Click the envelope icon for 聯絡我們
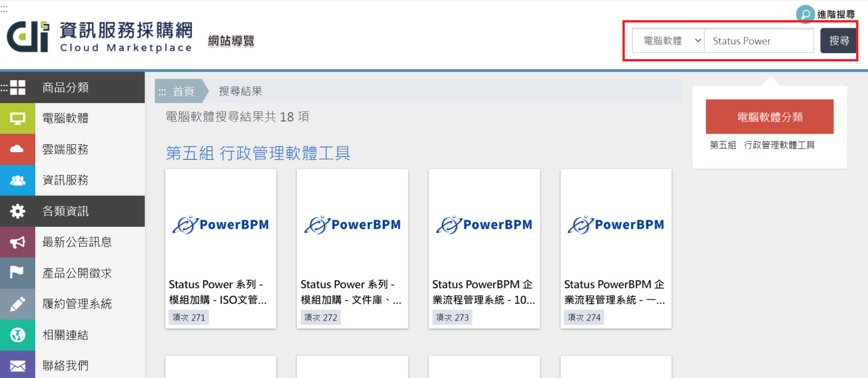Screen dimensions: 868x378 (x=17, y=366)
